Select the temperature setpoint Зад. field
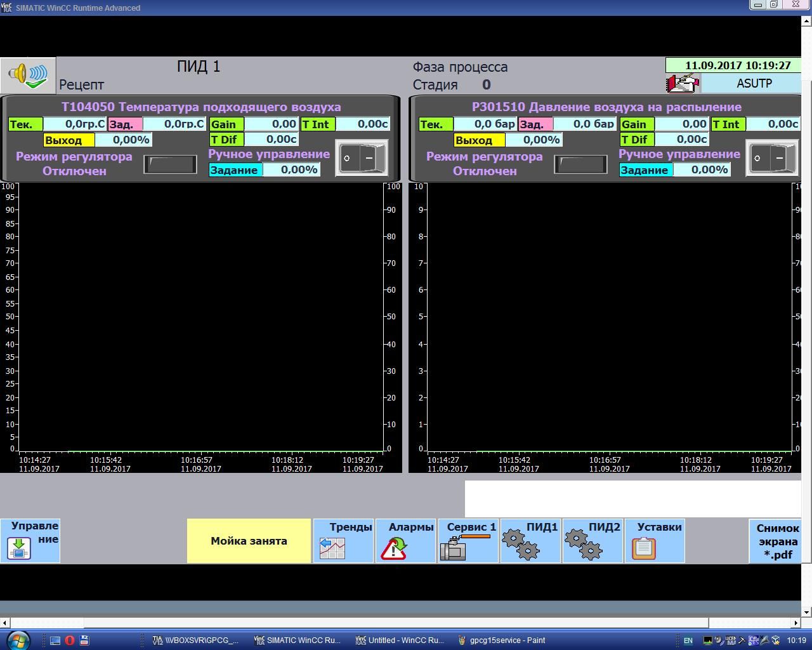 click(x=174, y=124)
